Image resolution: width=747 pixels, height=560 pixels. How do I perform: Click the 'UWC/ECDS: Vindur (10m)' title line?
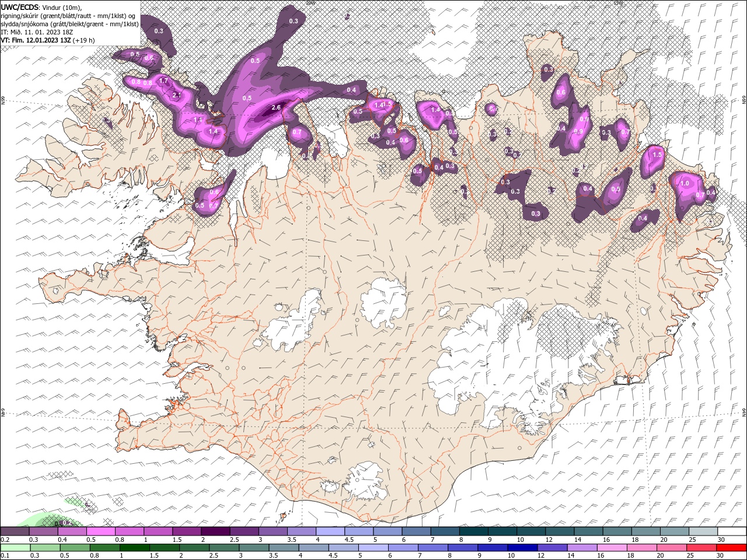point(42,7)
